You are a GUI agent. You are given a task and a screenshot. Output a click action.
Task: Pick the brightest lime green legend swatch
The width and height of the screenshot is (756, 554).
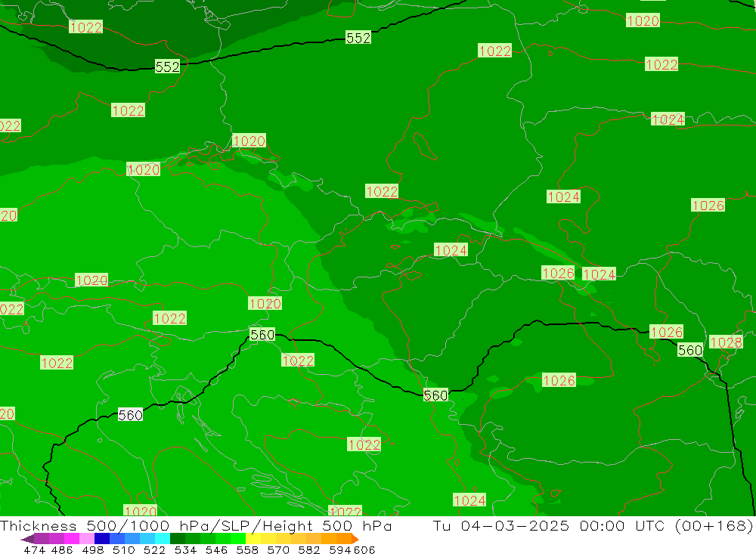tap(238, 539)
